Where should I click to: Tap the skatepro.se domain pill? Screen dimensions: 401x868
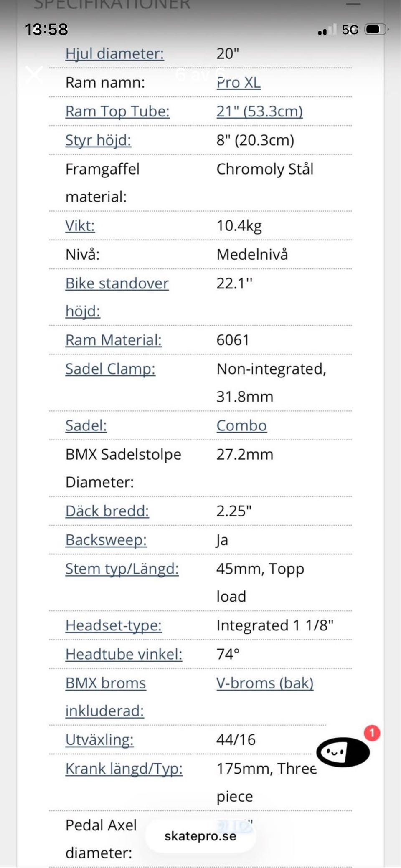tap(200, 836)
